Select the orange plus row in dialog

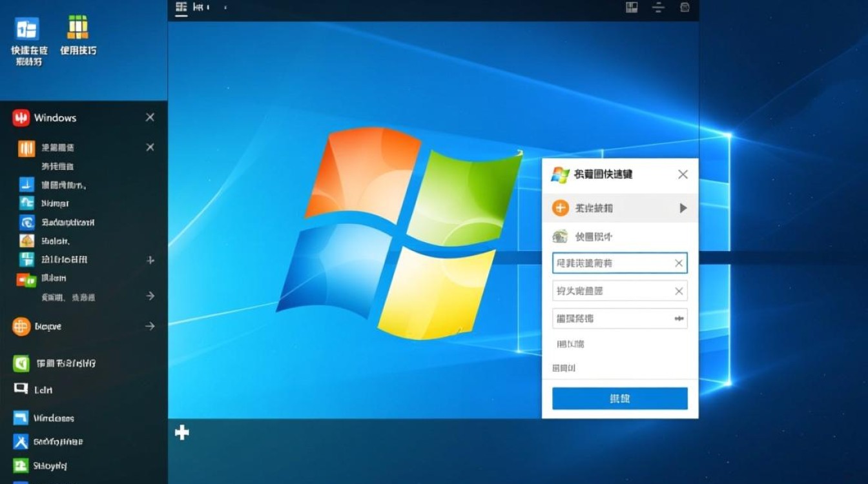(x=620, y=208)
